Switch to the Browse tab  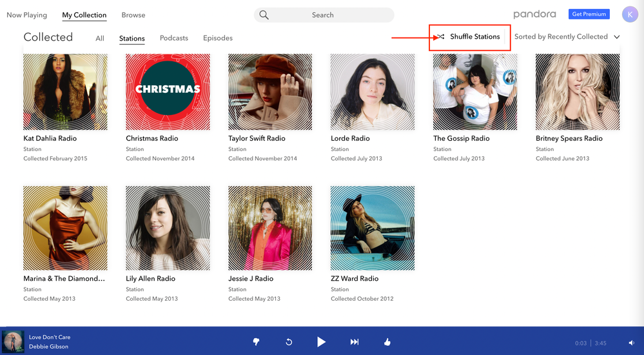[x=133, y=15]
